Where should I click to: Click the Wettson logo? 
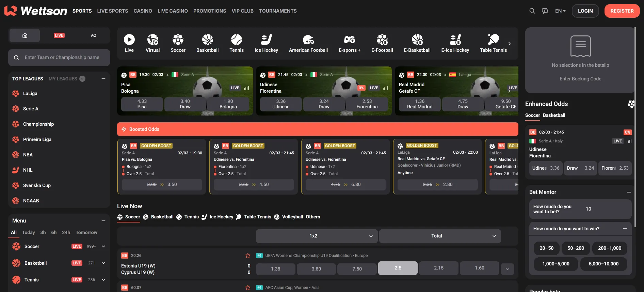click(35, 11)
